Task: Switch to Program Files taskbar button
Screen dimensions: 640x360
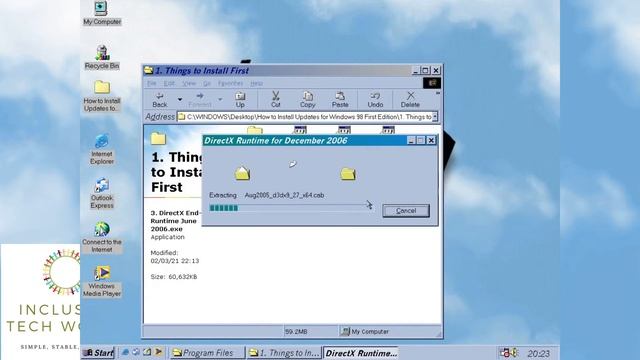Action: [x=207, y=353]
